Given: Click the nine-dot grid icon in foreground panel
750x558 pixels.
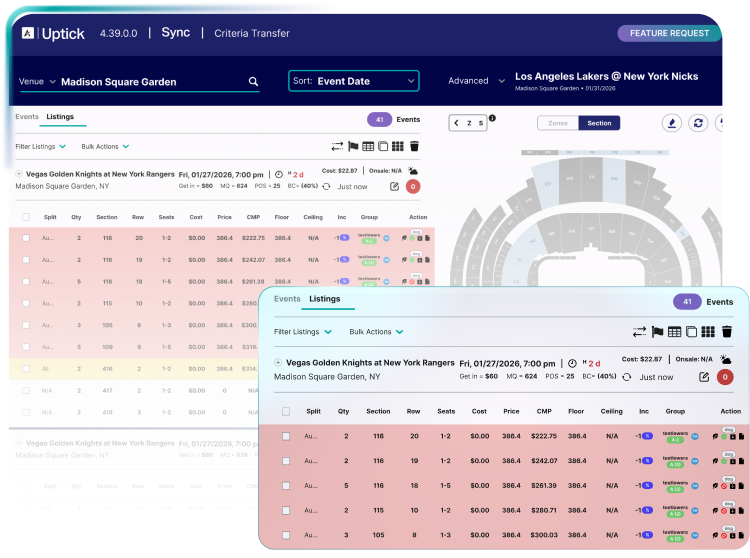Looking at the screenshot, I should [707, 332].
